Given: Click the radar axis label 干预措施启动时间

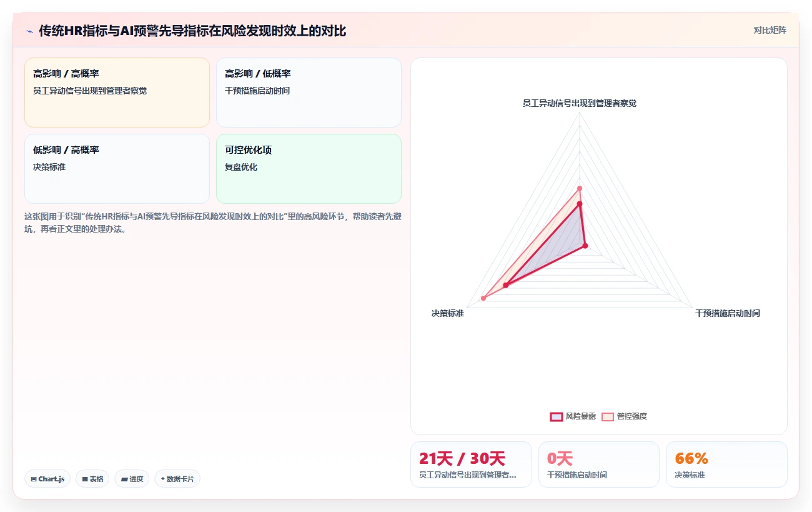Looking at the screenshot, I should click(x=728, y=313).
